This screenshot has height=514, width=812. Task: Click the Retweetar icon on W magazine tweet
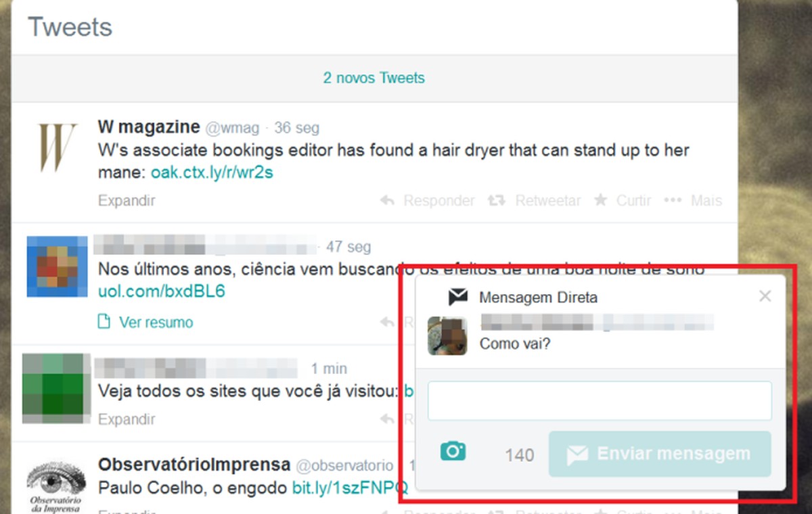coord(496,200)
